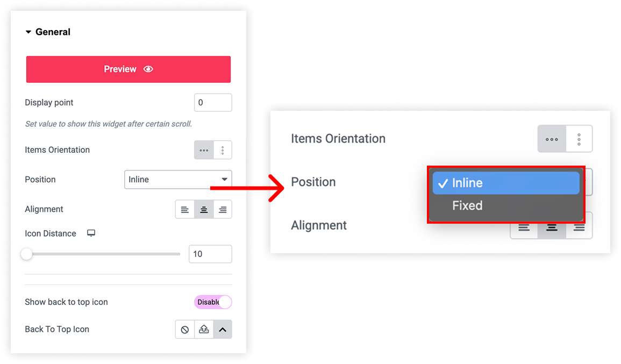Click the upload SVG icon for Back To Top
This screenshot has height=364, width=621.
[204, 330]
